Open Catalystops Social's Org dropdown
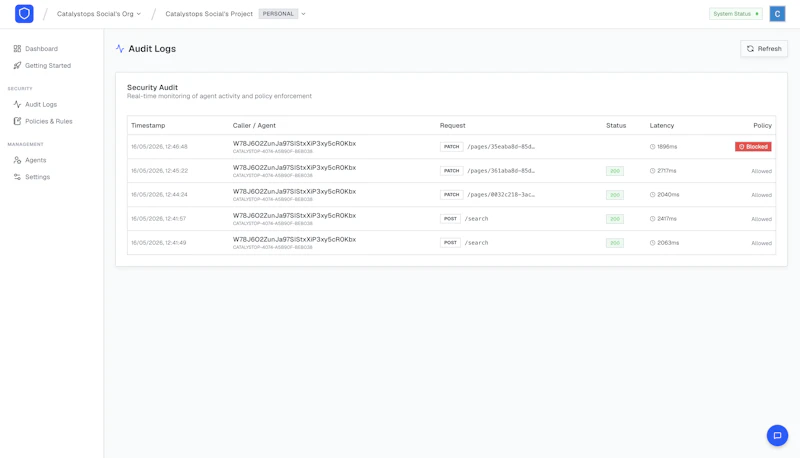Screen dimensions: 800x458 pyautogui.click(x=98, y=14)
